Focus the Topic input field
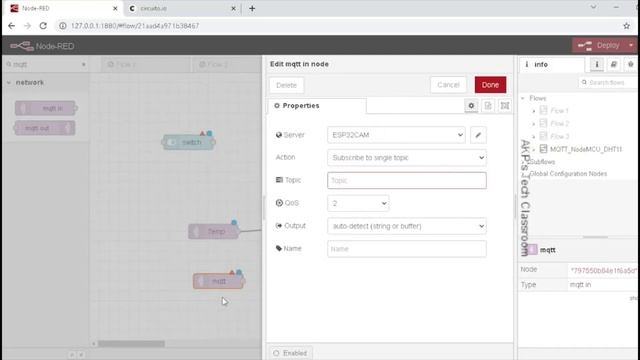Image resolution: width=640 pixels, height=360 pixels. [407, 180]
